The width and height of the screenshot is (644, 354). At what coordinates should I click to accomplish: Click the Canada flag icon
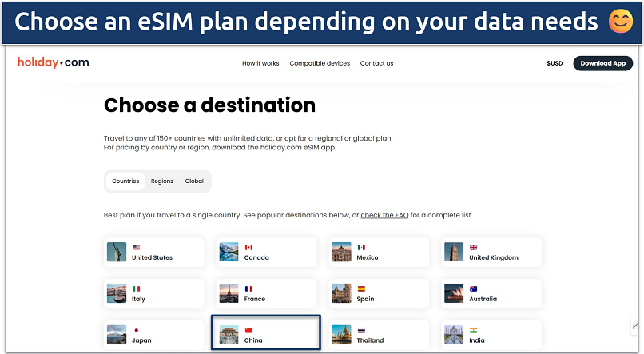[248, 248]
